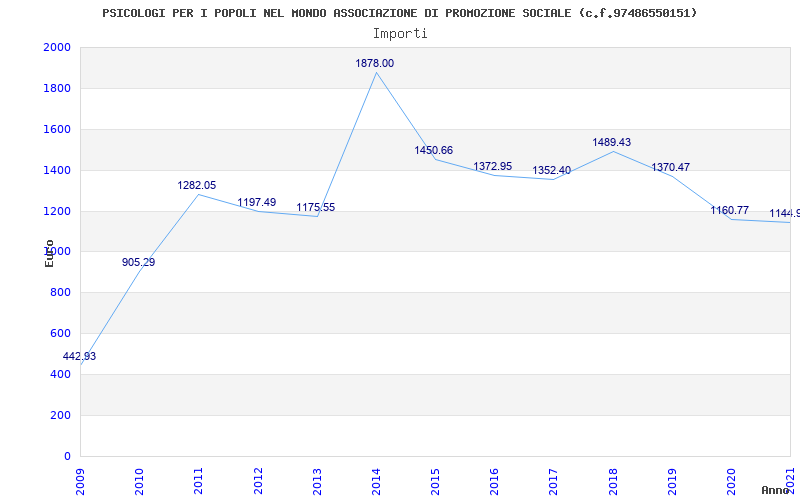Click the 2014 year axis label

377,481
